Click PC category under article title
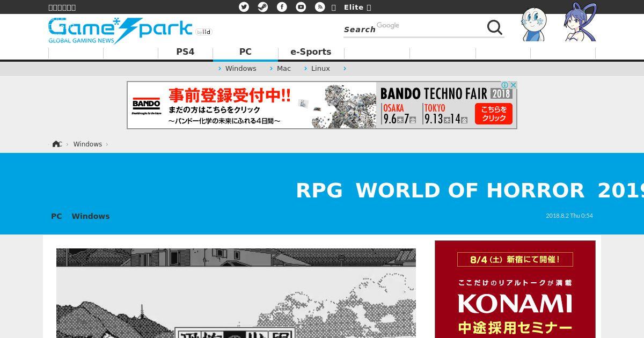The image size is (644, 338). [56, 216]
